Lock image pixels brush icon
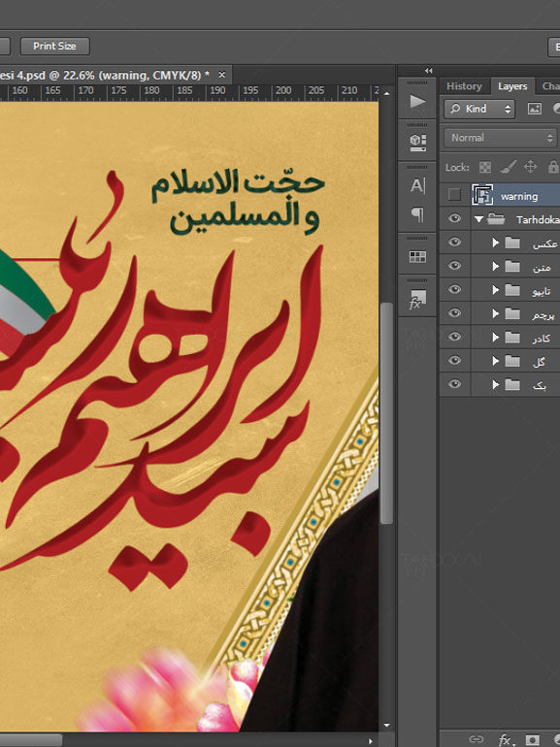560x747 pixels. tap(508, 167)
